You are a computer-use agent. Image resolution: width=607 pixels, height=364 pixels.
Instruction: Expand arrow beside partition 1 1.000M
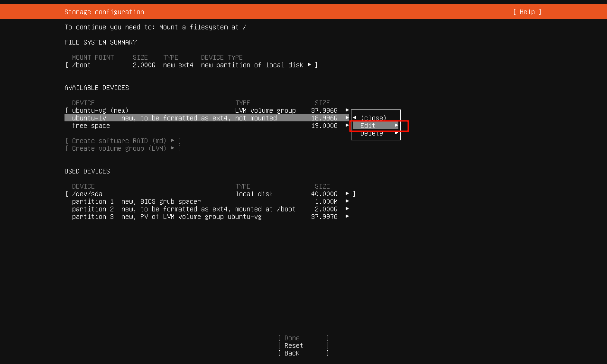coord(347,201)
